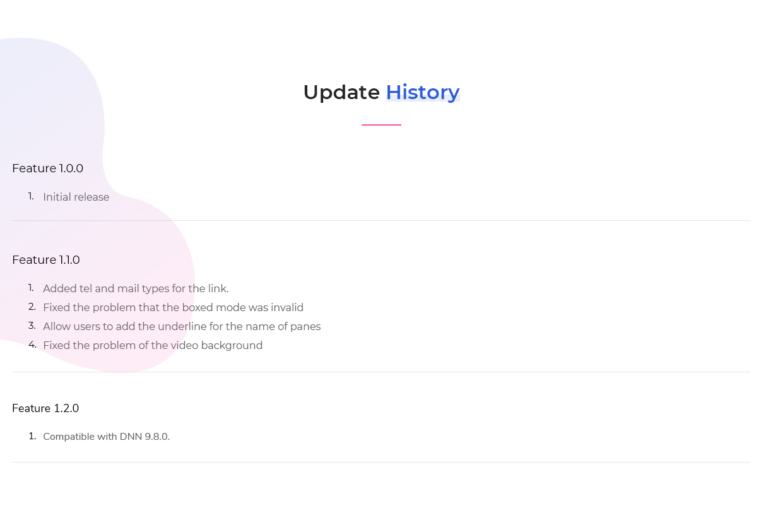Click "Added tel and mail types" entry
Image resolution: width=763 pixels, height=532 pixels.
tap(136, 288)
